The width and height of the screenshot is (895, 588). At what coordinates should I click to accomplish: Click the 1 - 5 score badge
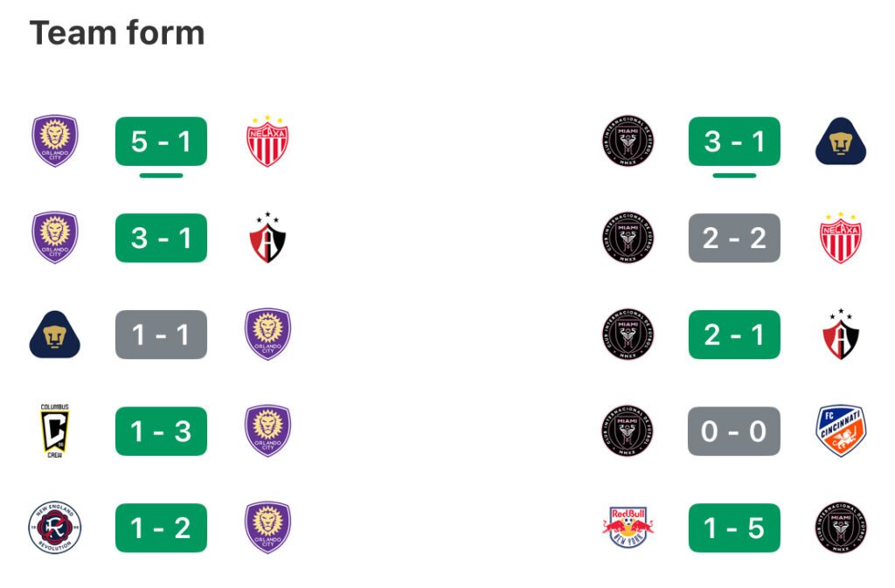point(734,528)
